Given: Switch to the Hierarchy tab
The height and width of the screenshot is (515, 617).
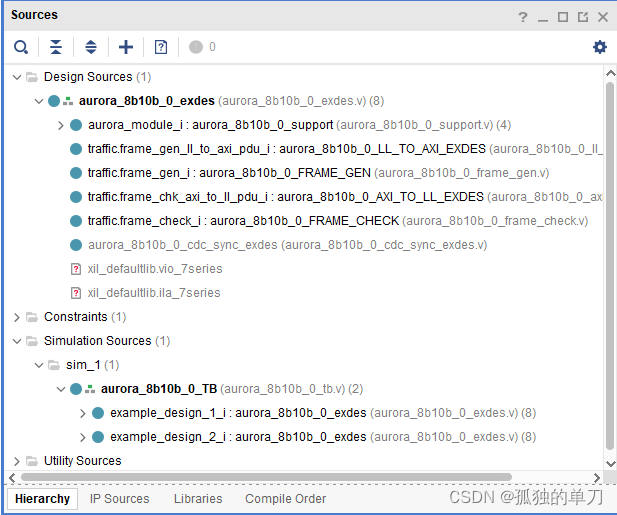Looking at the screenshot, I should click(x=42, y=498).
